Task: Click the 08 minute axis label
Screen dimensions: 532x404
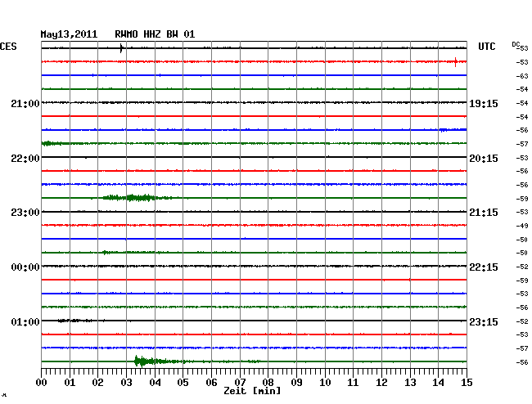Action: pos(268,382)
